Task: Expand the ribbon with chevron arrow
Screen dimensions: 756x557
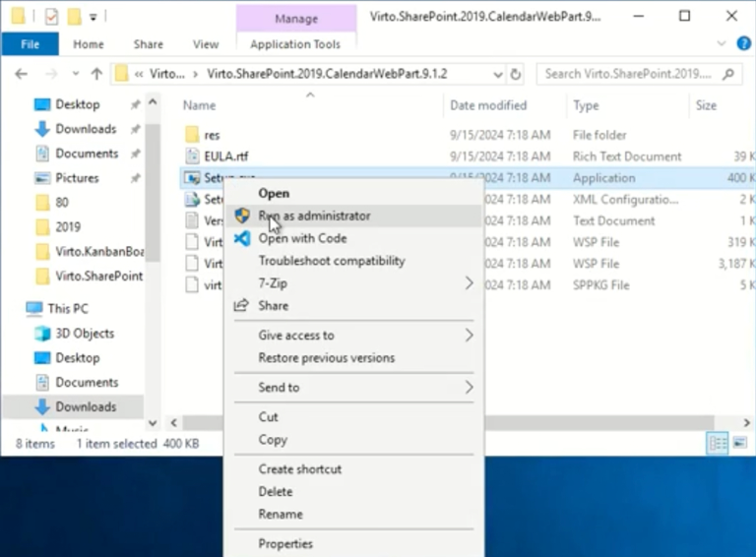Action: click(x=722, y=43)
